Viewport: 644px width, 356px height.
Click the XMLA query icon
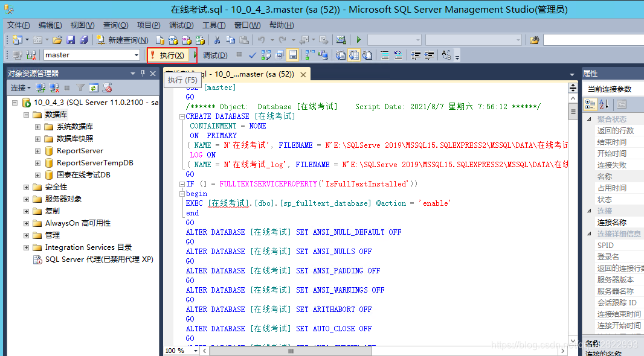[200, 40]
